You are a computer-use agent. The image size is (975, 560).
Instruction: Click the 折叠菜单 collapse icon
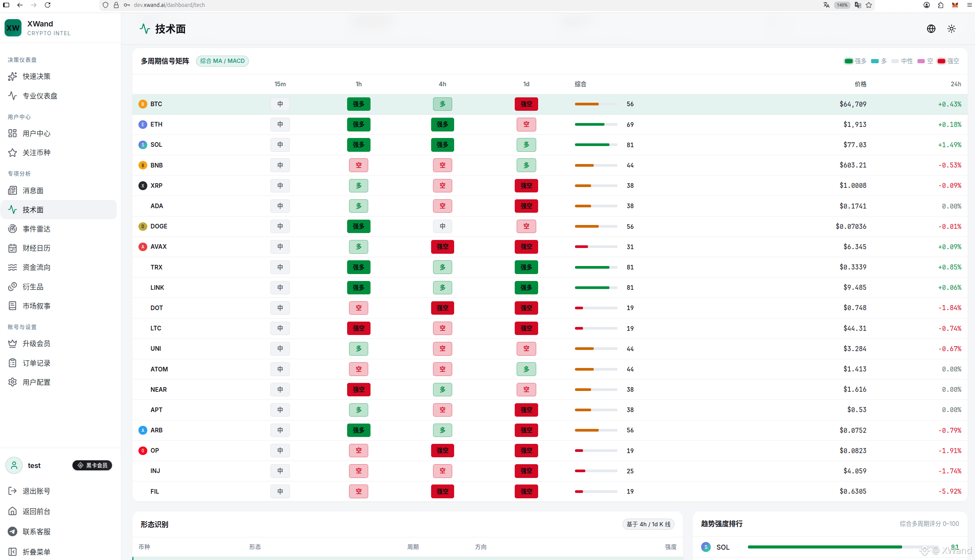pyautogui.click(x=13, y=552)
